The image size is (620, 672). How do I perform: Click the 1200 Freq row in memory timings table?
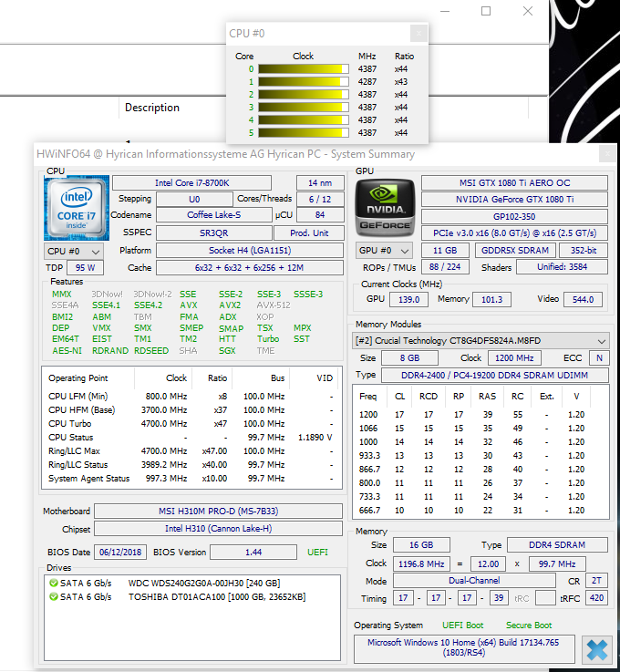480,415
